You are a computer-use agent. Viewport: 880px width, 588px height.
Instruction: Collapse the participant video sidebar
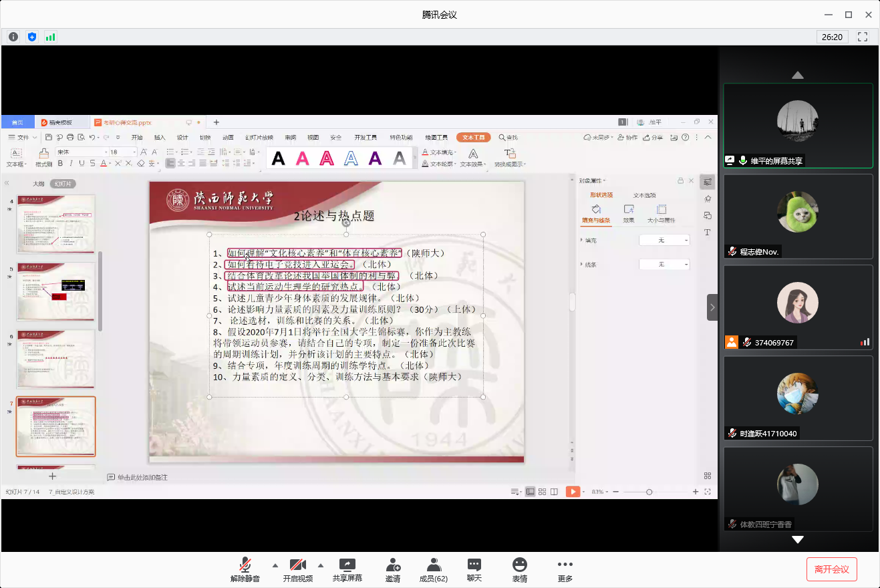click(712, 307)
